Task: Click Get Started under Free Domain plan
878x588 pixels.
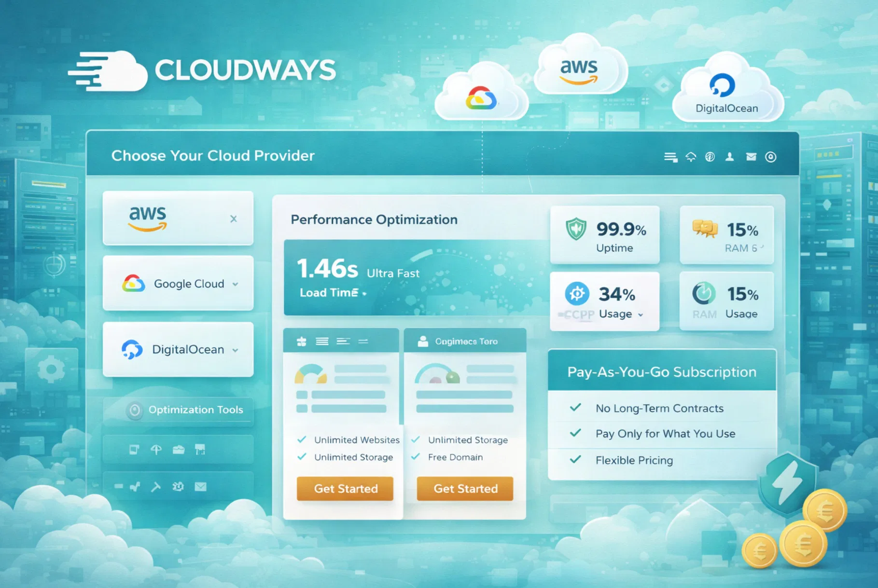Action: [464, 489]
